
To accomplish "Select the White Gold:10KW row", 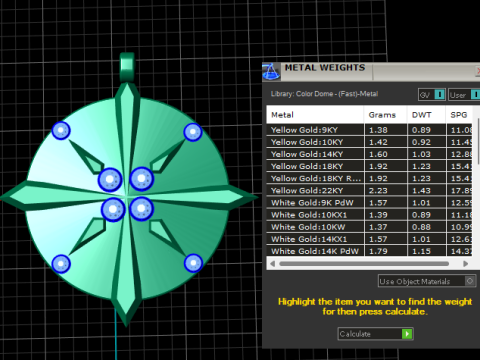I will click(369, 227).
